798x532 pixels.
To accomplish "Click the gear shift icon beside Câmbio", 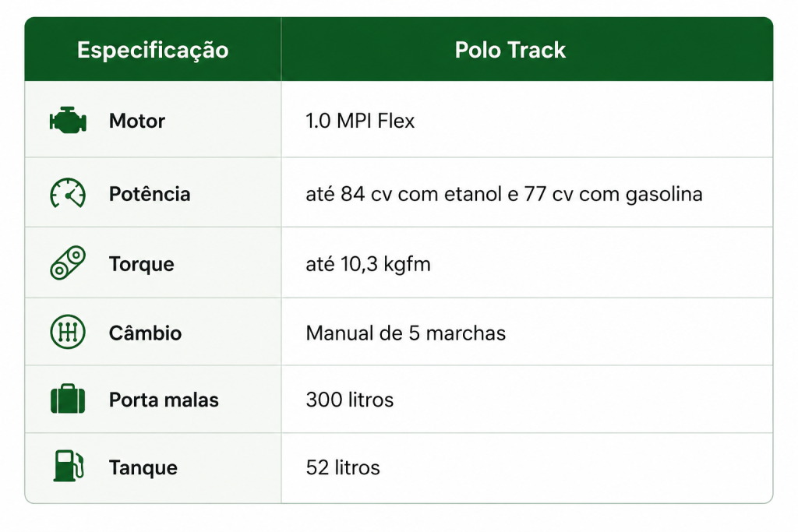I will point(68,332).
